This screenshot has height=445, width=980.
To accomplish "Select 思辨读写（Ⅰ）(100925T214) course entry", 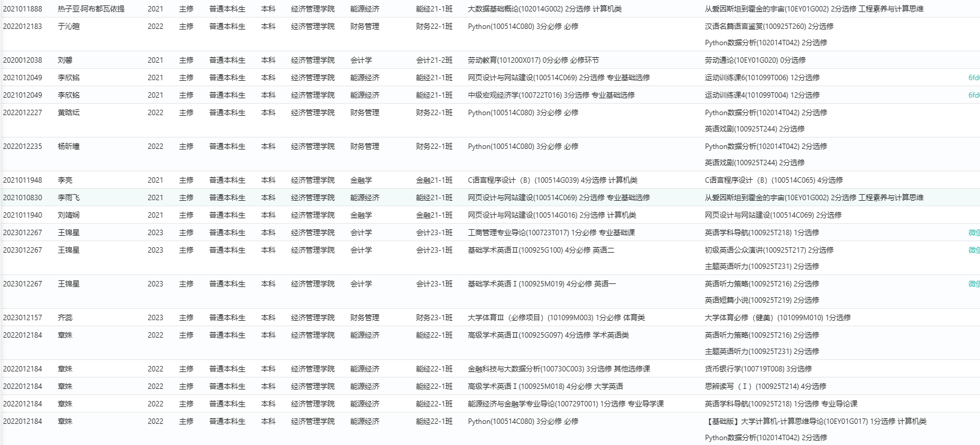I will (765, 387).
